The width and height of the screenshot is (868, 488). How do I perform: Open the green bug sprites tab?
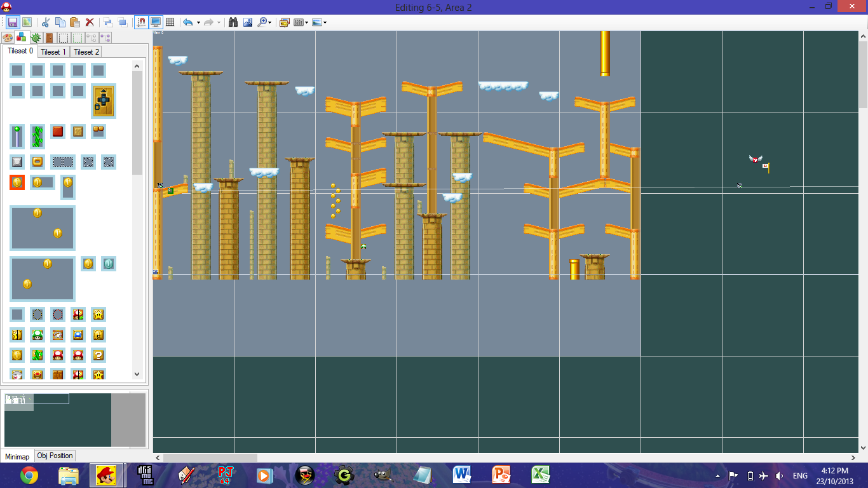[35, 37]
